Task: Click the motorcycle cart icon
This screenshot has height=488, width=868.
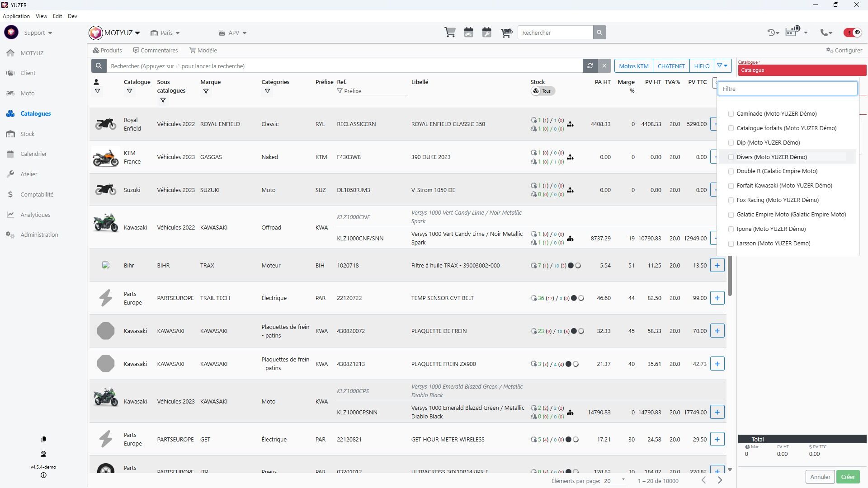Action: 506,33
